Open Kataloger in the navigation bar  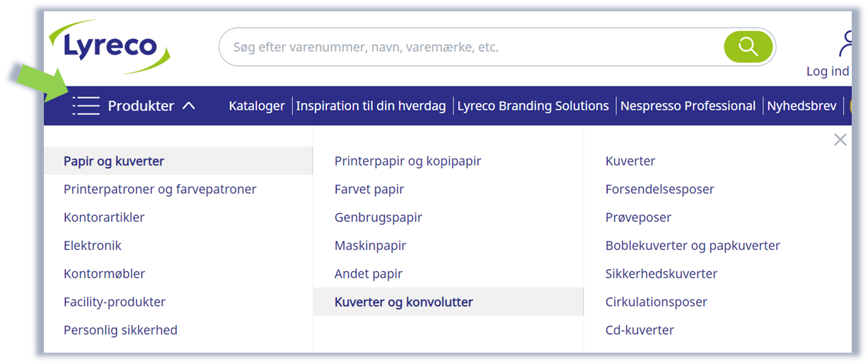coord(257,106)
